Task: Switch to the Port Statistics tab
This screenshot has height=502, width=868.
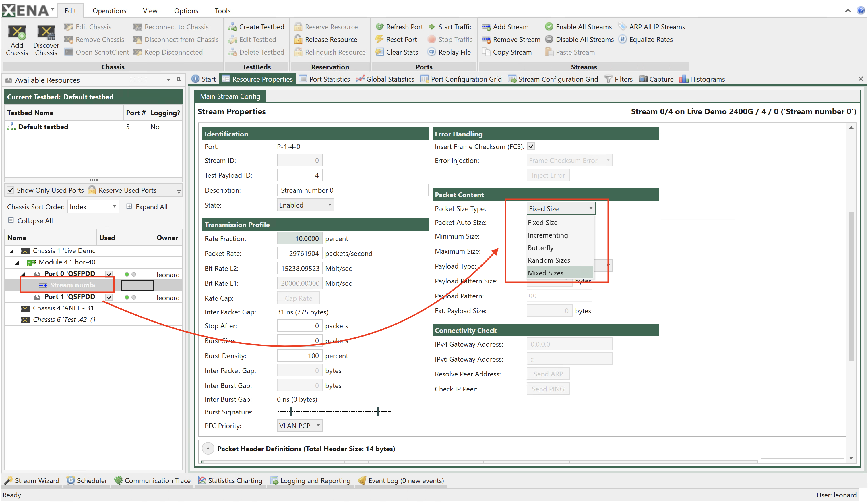Action: tap(324, 79)
